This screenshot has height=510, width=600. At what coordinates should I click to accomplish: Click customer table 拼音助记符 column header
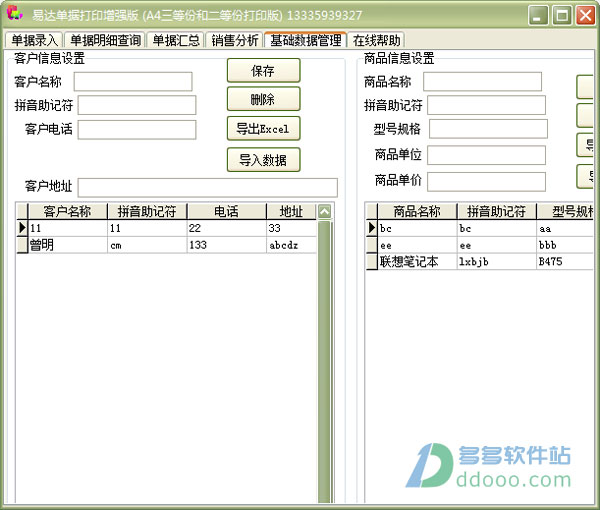[x=147, y=211]
